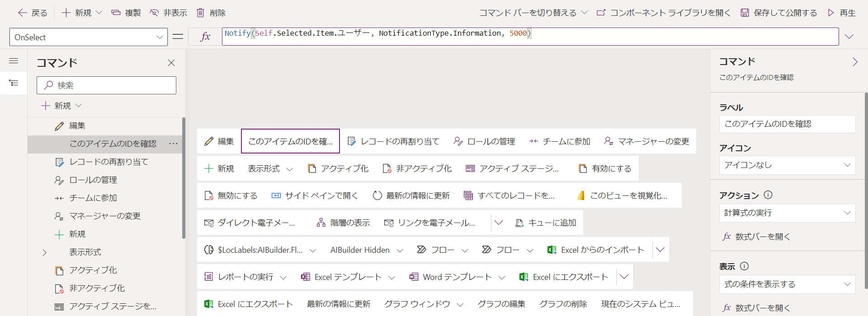
Task: Click the アクション info icon
Action: pos(768,195)
